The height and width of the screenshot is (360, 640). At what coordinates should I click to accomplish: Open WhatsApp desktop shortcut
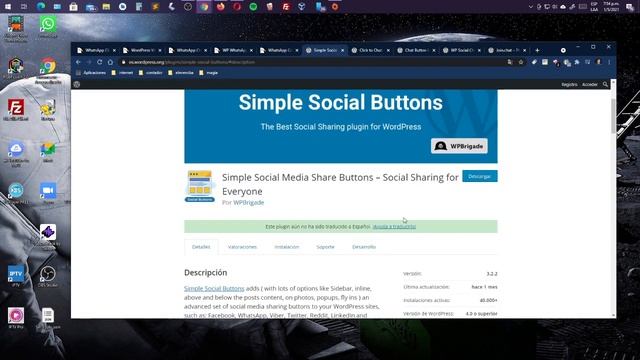click(x=48, y=27)
